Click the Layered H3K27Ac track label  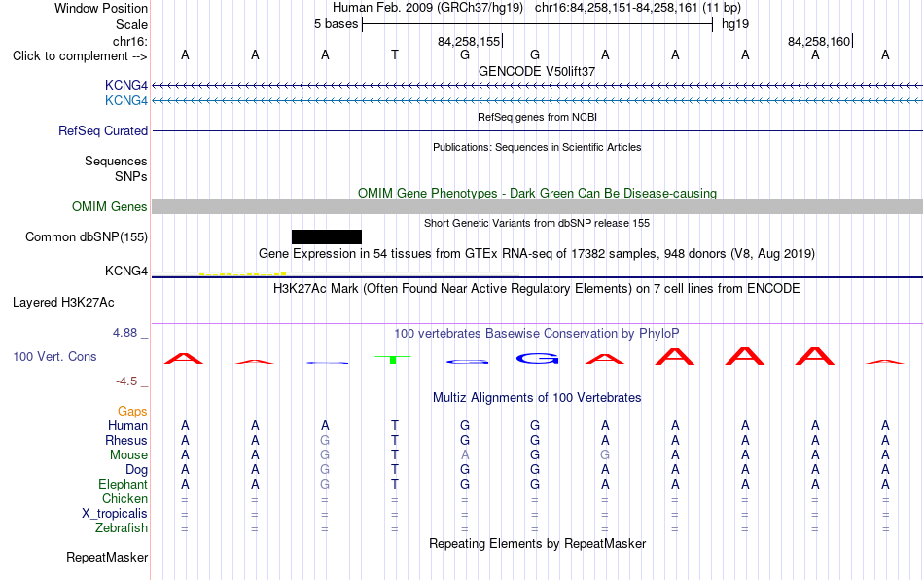point(63,303)
